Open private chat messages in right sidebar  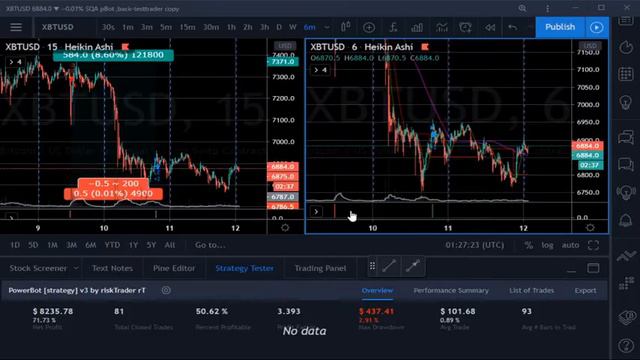pos(626,164)
